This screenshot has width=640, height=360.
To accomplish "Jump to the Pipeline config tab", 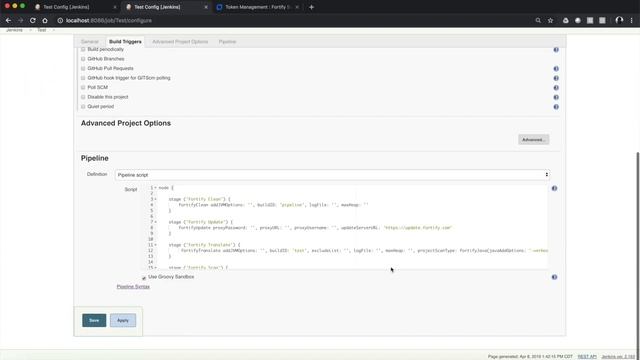I will (227, 42).
